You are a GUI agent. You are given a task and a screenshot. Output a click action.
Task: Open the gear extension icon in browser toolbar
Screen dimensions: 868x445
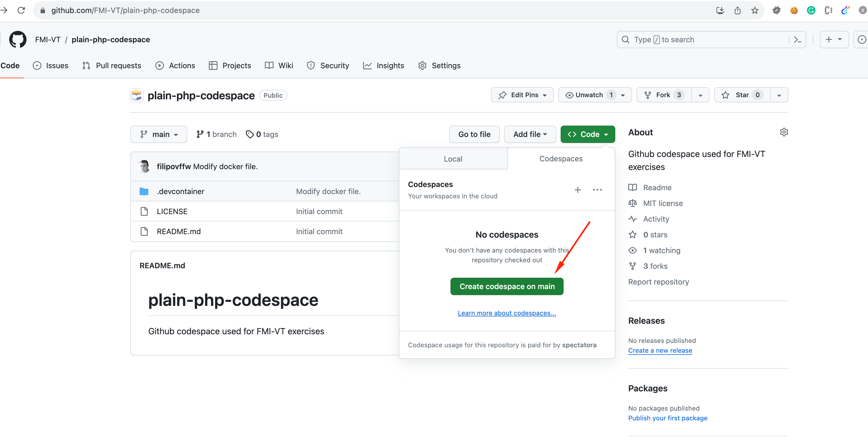click(x=777, y=11)
